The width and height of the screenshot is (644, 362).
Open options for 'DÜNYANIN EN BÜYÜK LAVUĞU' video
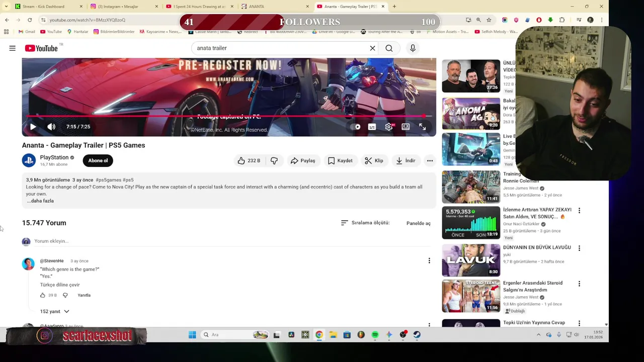(x=579, y=248)
